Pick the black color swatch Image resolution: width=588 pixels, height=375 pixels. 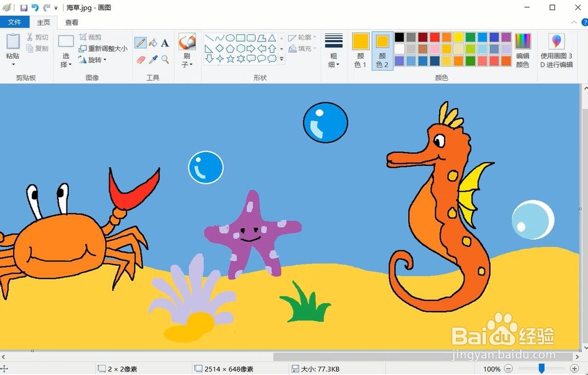(x=399, y=37)
